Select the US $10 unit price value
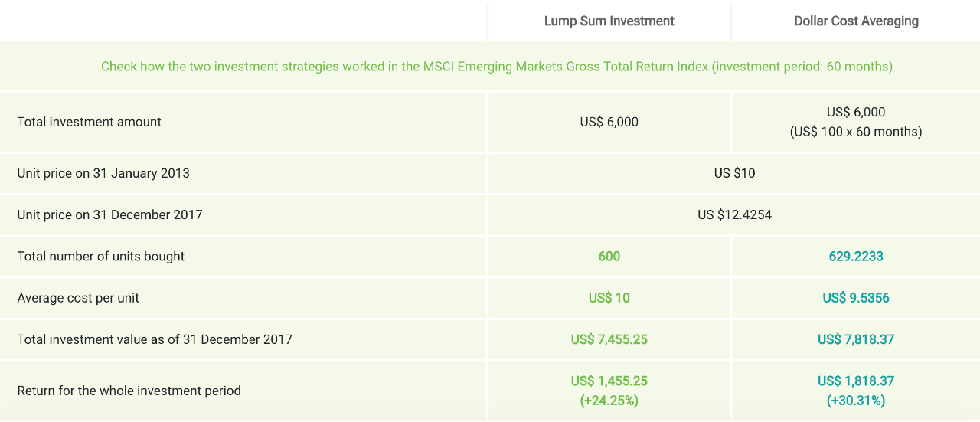 point(734,173)
